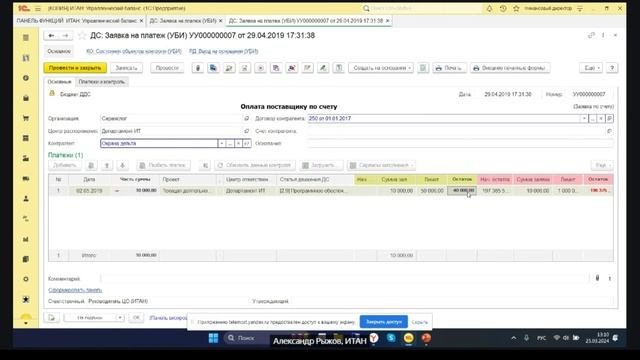This screenshot has width=640, height=360.
Task: Click the Контрагент input field
Action: [159, 143]
